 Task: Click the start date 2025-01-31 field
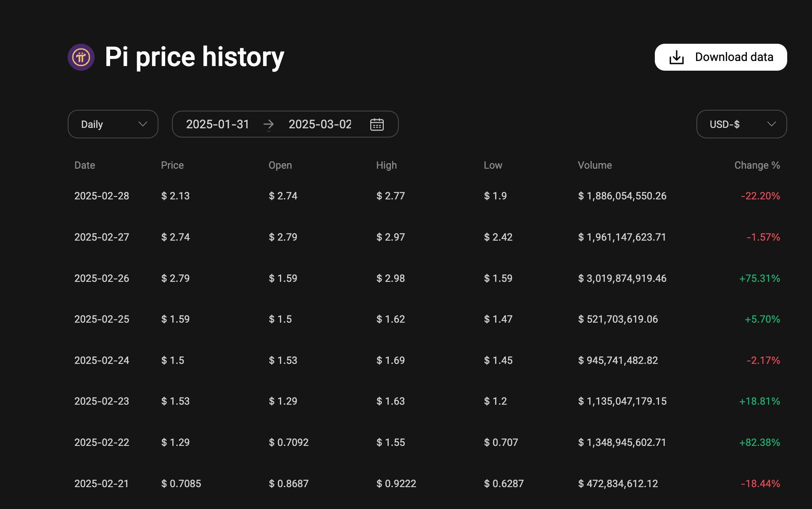point(218,124)
